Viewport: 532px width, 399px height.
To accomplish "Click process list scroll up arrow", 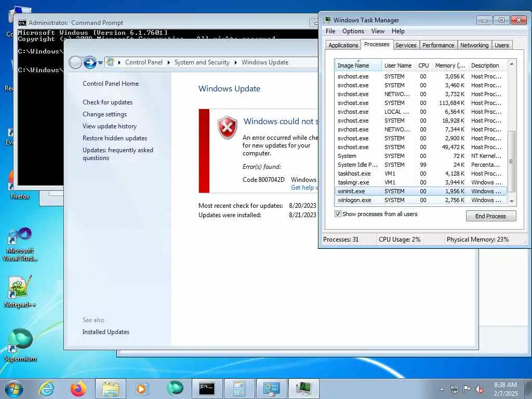I will click(x=512, y=64).
